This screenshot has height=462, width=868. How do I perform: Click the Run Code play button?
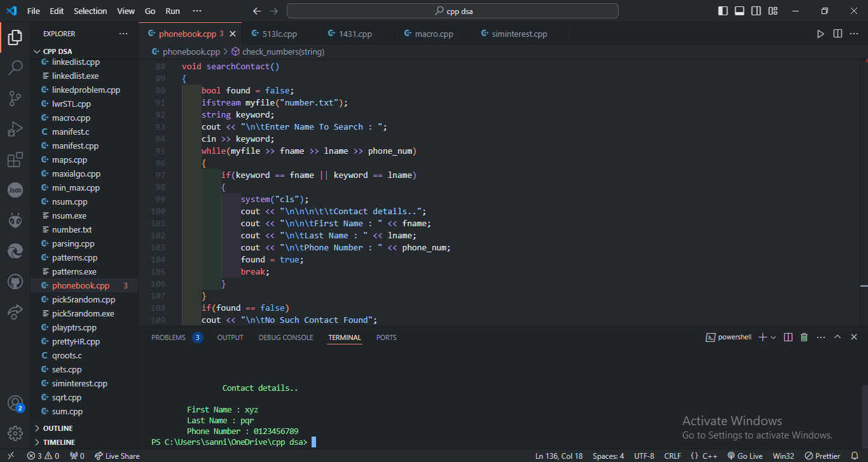point(820,34)
